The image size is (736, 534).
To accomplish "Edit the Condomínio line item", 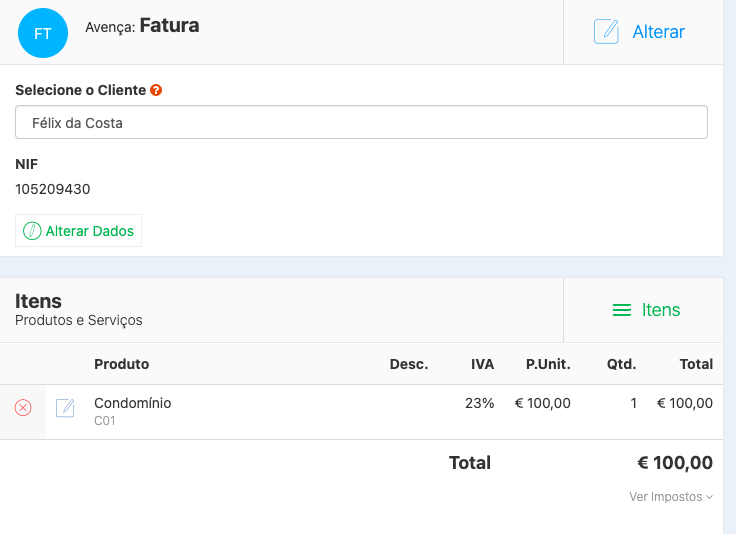I will click(x=65, y=408).
